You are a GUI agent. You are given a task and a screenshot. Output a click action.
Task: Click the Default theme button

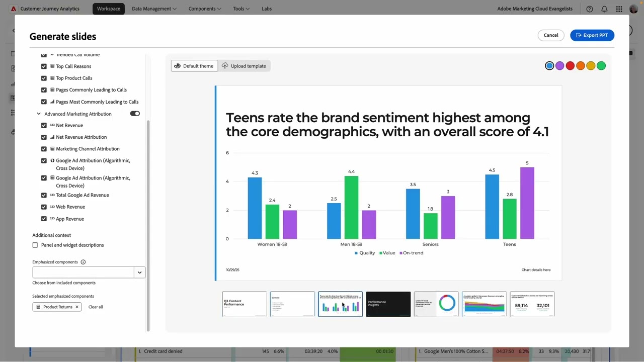pos(194,66)
